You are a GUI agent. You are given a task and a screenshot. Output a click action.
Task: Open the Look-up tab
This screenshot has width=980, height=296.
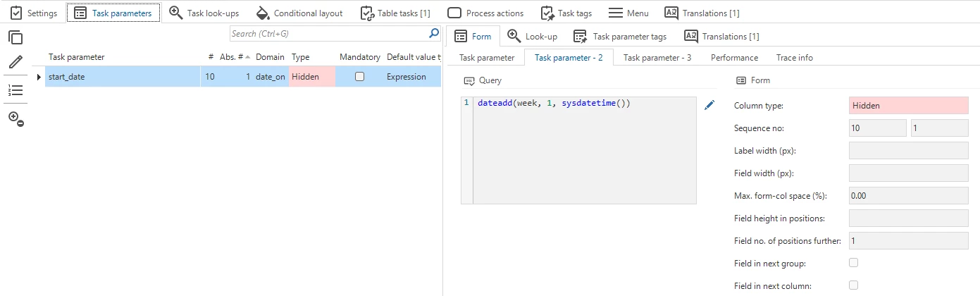coord(533,37)
